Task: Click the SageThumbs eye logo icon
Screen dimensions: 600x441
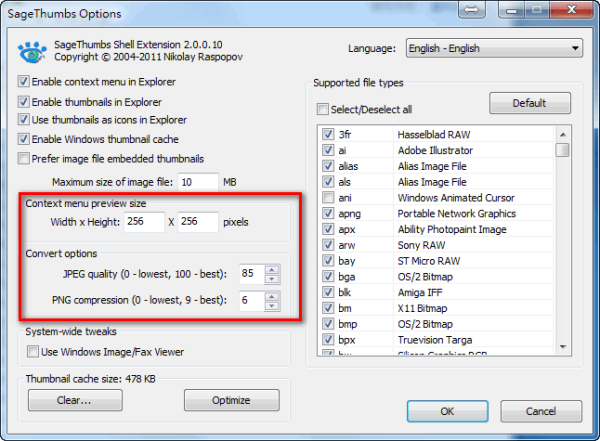Action: click(32, 52)
